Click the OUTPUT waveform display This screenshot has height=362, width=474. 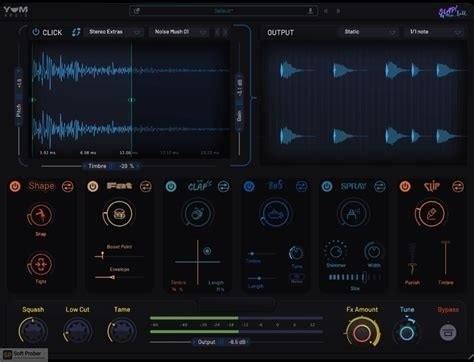(x=364, y=102)
